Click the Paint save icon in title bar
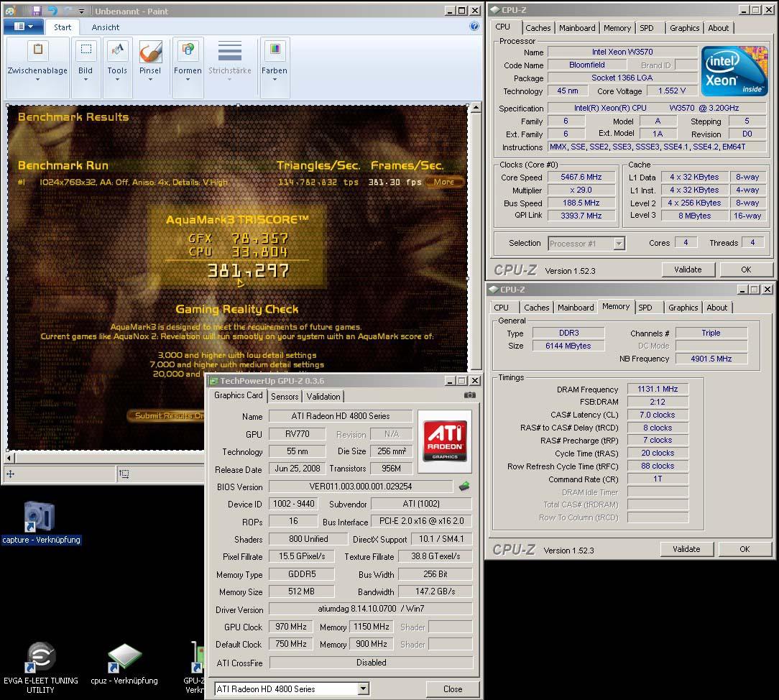Screen dimensions: 779x700 tap(36, 11)
